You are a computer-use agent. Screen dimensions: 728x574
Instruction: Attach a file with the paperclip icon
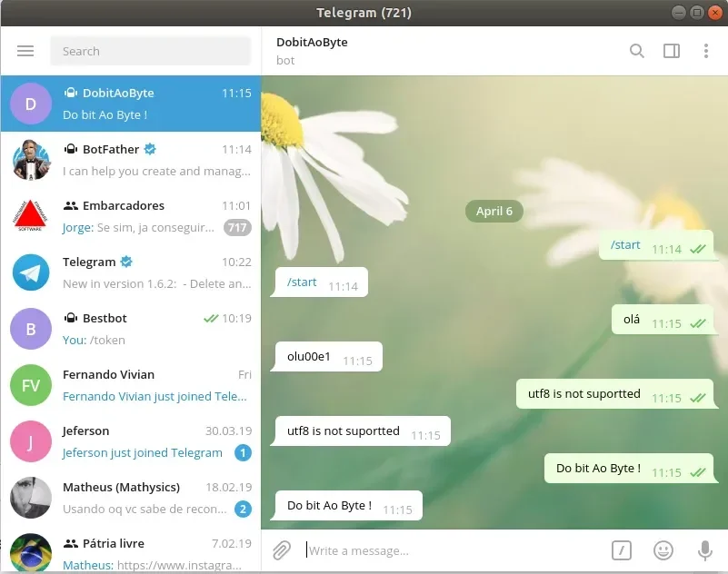(282, 550)
